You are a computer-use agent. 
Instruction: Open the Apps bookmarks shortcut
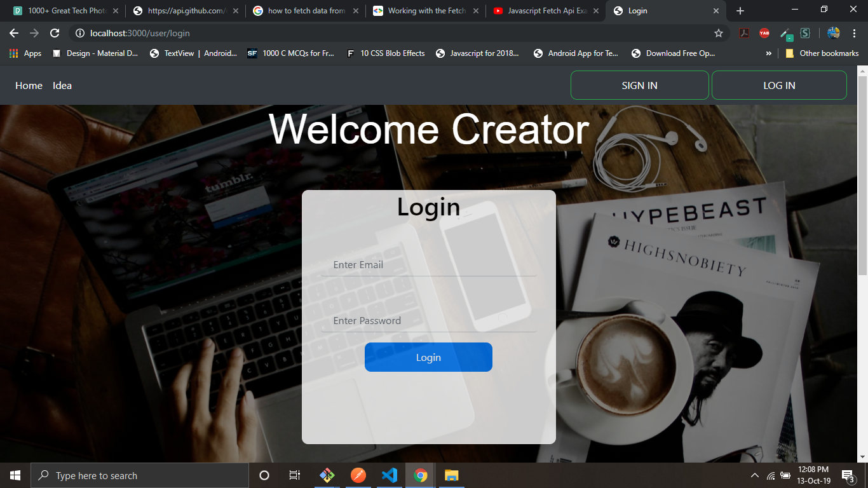25,53
